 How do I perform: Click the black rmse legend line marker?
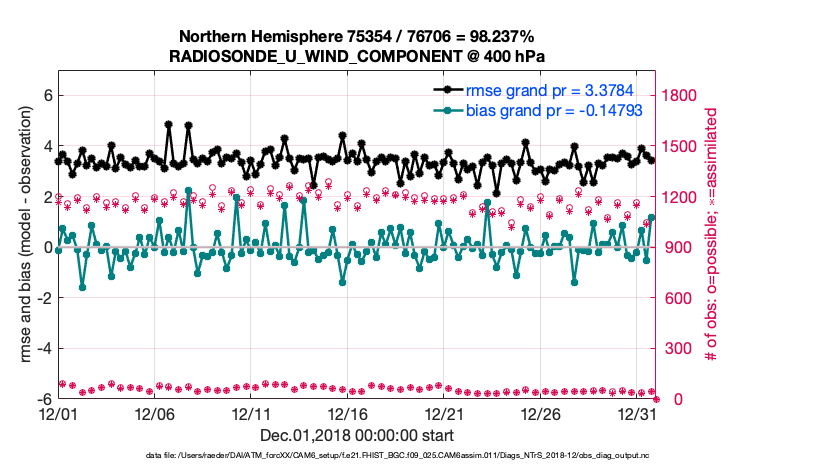coord(457,89)
